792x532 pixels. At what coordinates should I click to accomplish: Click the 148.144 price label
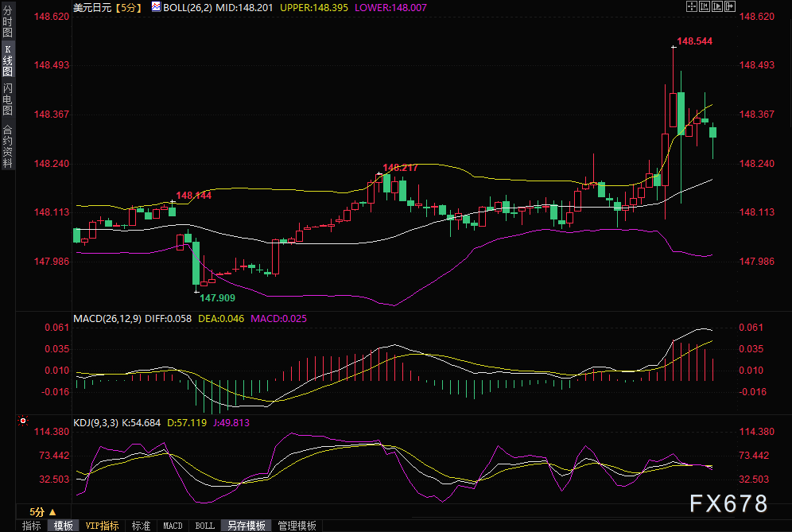tap(194, 196)
